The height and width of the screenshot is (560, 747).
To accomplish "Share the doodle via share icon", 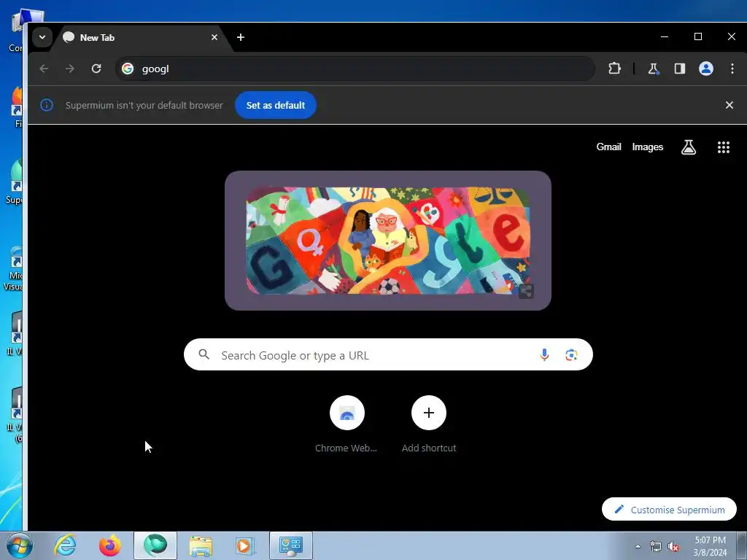I will [x=526, y=291].
